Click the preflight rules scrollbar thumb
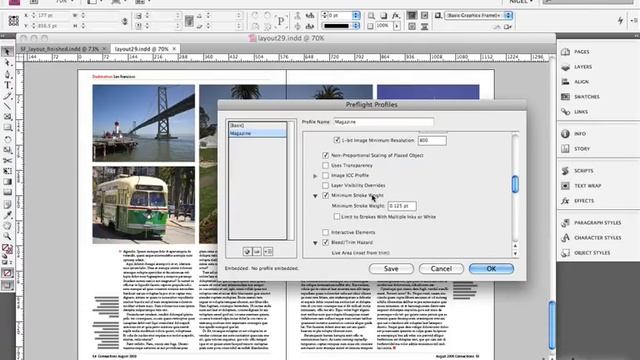Screen dimensions: 640x360 515,184
